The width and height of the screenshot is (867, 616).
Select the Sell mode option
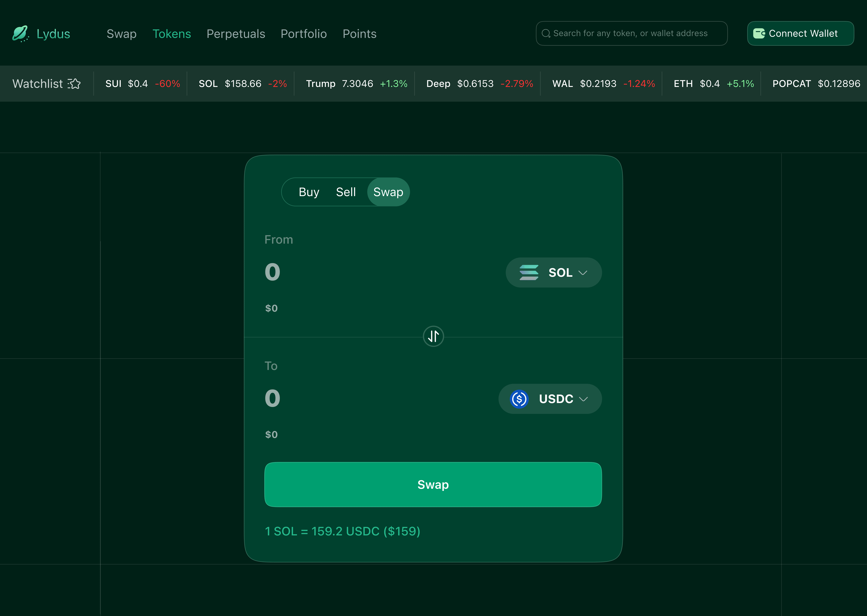[345, 192]
